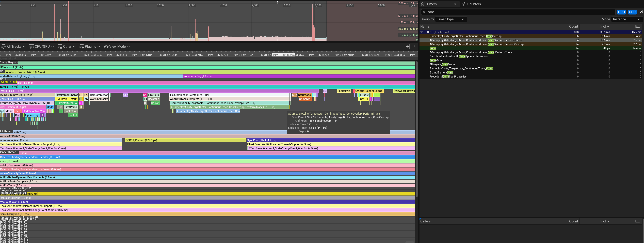This screenshot has width=644, height=243.
Task: Click the Update Active Vari timing event
Action: (34, 111)
